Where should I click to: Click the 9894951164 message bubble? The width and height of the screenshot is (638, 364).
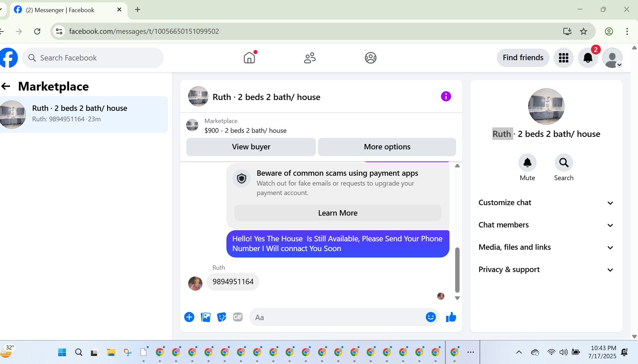click(x=233, y=282)
